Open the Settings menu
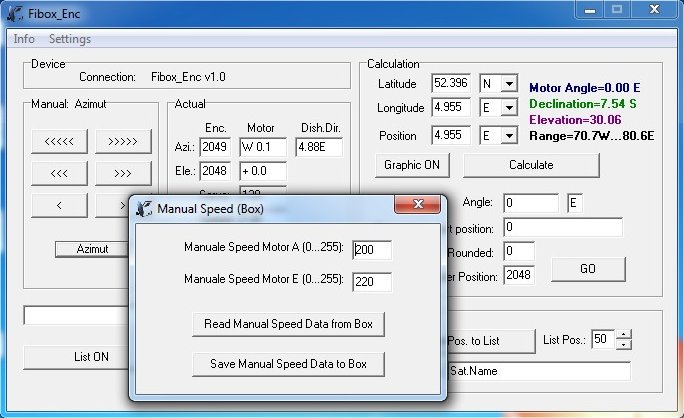Screen dimensions: 684x418 70,39
